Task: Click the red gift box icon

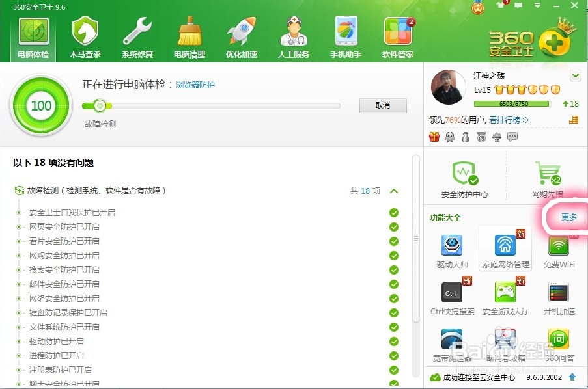Action: point(434,137)
